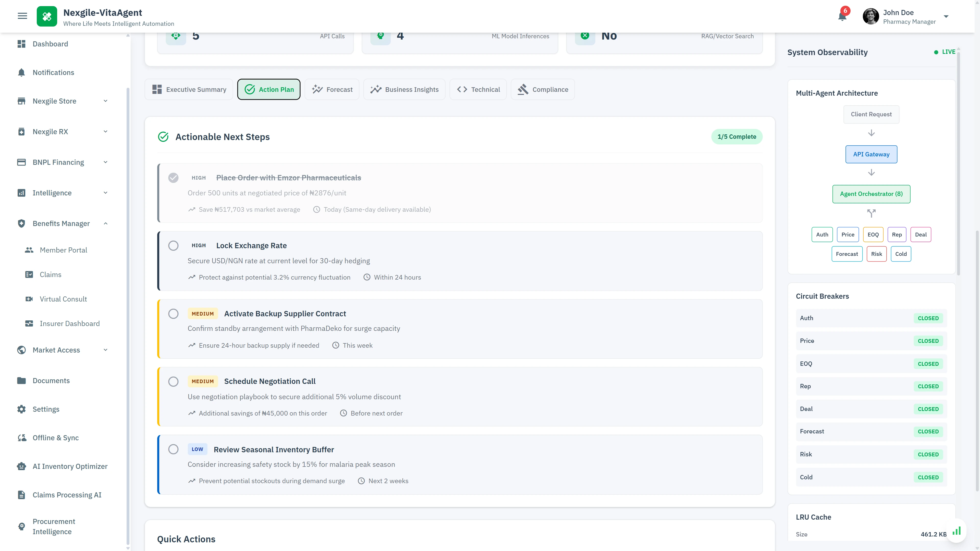Open the Insurer Dashboard page

pos(70,323)
